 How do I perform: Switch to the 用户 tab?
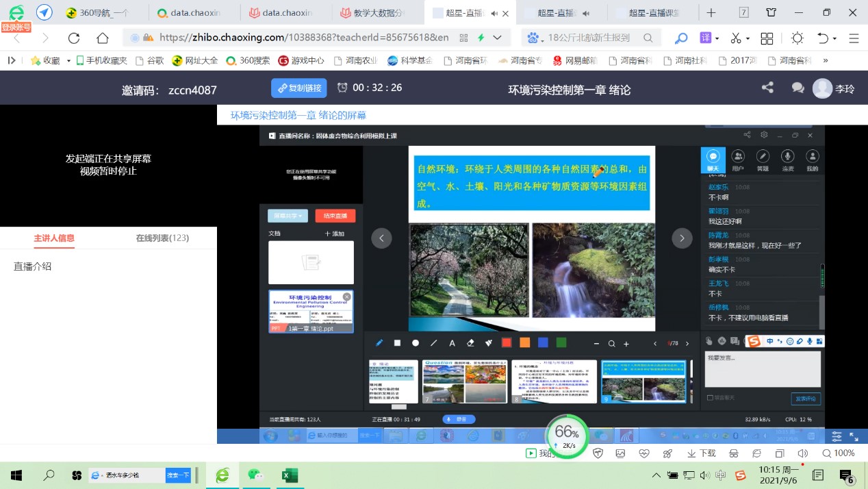point(738,160)
